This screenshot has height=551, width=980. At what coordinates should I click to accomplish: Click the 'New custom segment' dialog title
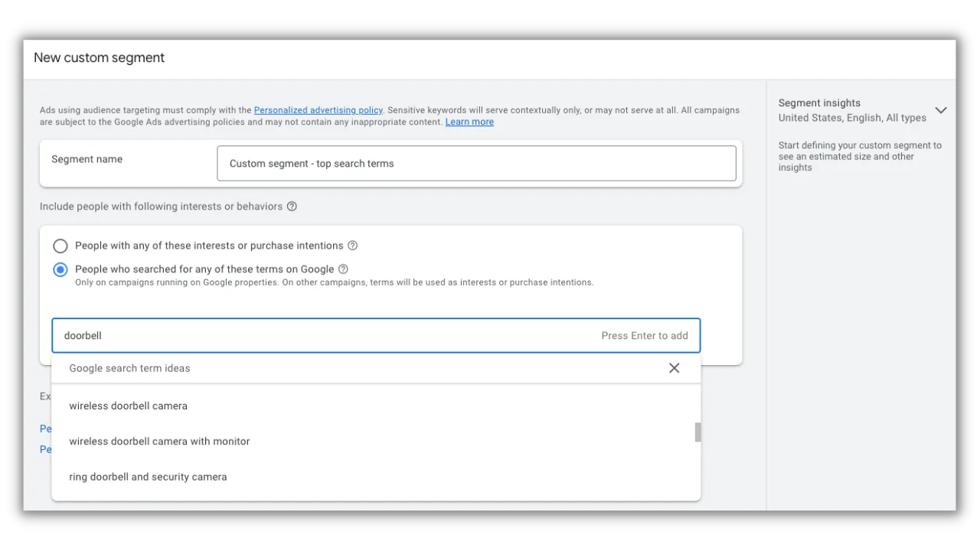100,57
